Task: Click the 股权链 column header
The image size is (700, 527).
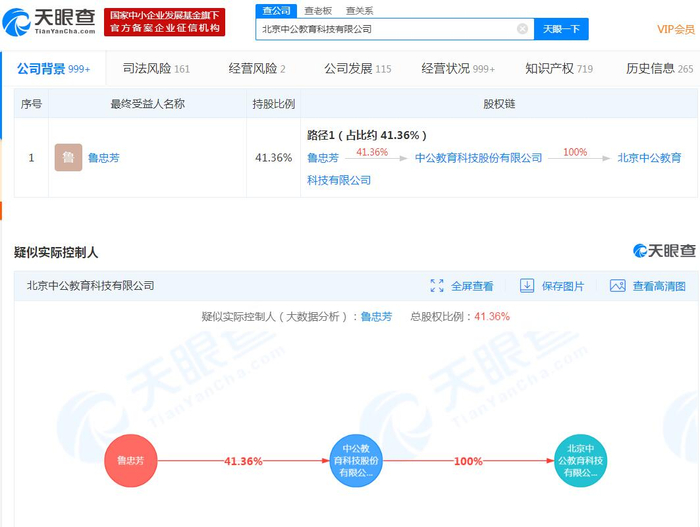Action: click(499, 104)
